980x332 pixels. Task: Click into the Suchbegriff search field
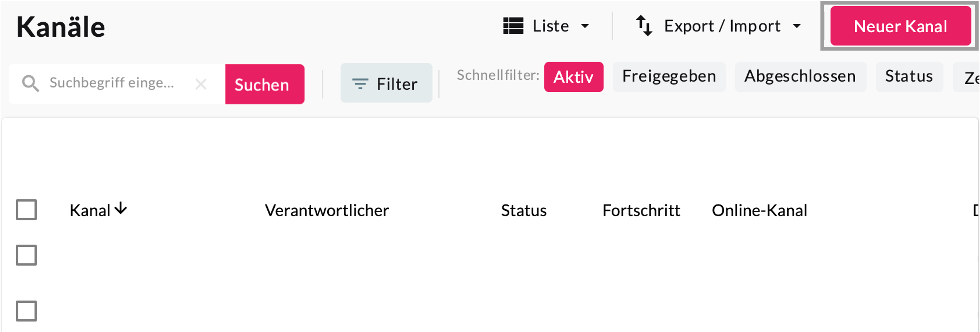pyautogui.click(x=114, y=83)
